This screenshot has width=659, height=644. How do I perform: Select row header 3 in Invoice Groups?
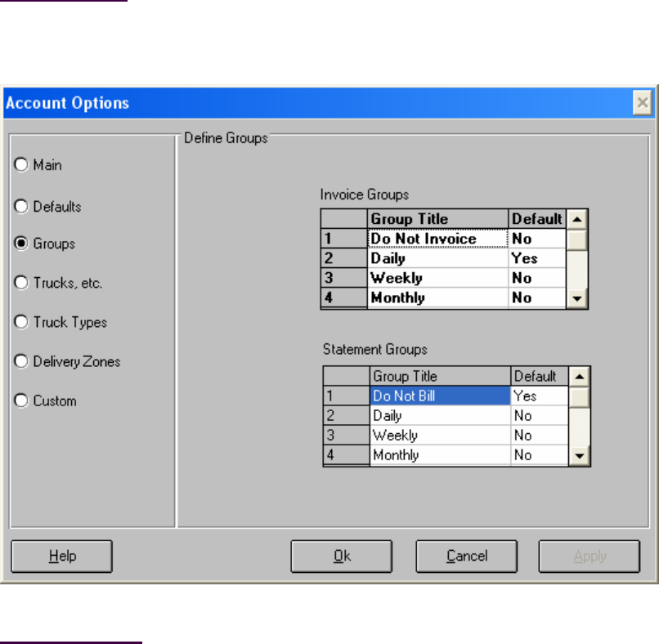tap(344, 278)
